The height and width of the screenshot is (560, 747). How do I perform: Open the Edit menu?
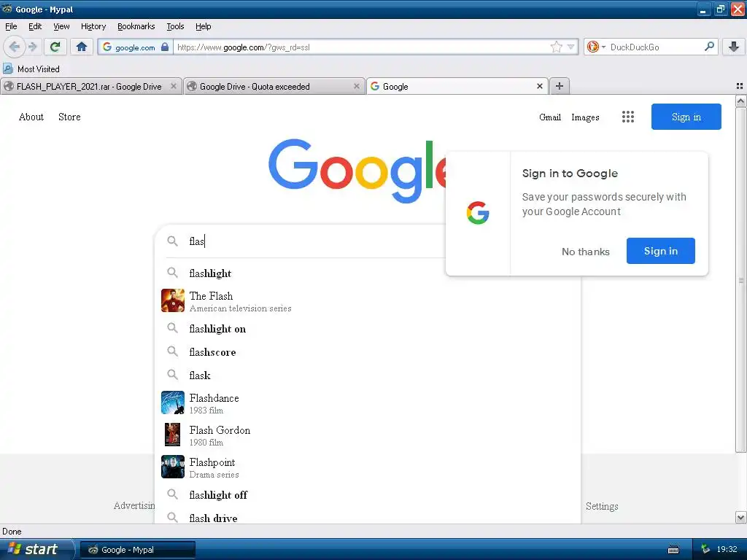[35, 26]
